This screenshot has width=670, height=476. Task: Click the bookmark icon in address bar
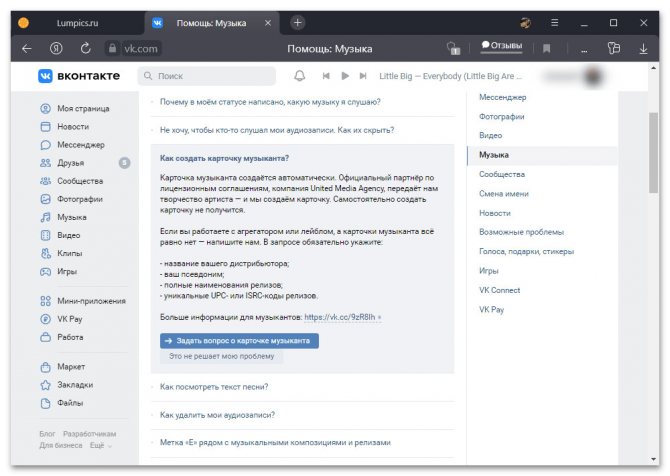tap(546, 49)
